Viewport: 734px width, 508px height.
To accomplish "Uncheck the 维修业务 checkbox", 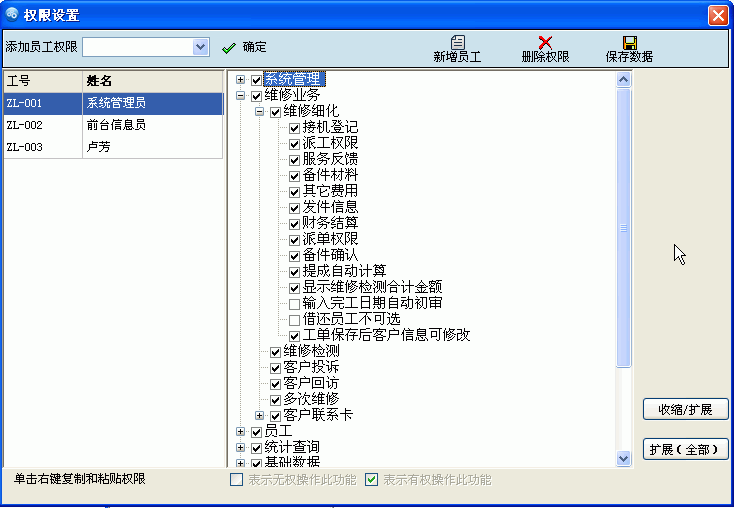I will tap(257, 96).
